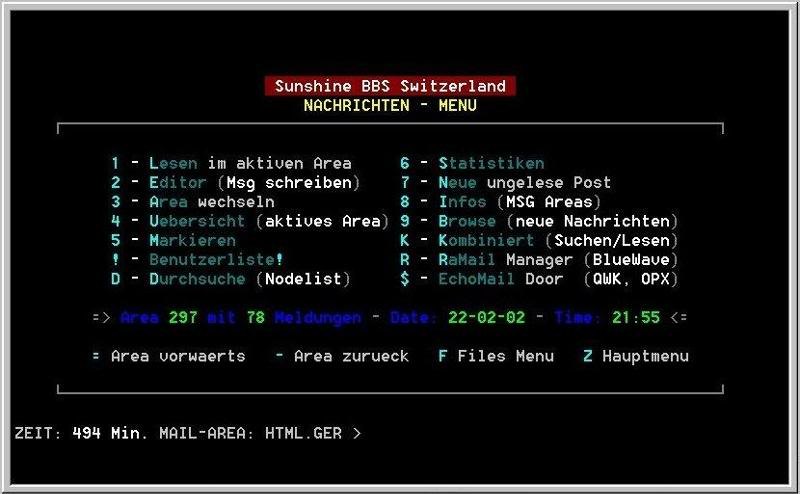
Task: Return to the Hauptmenu
Action: click(x=635, y=356)
